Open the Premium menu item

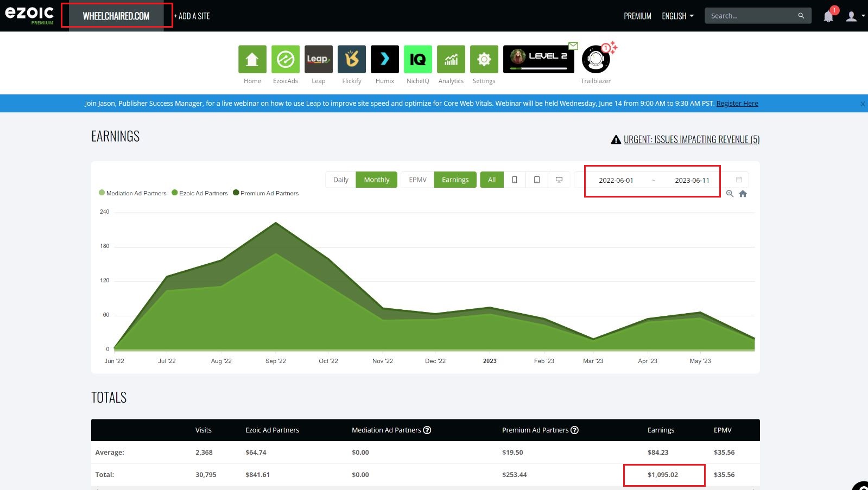point(637,16)
